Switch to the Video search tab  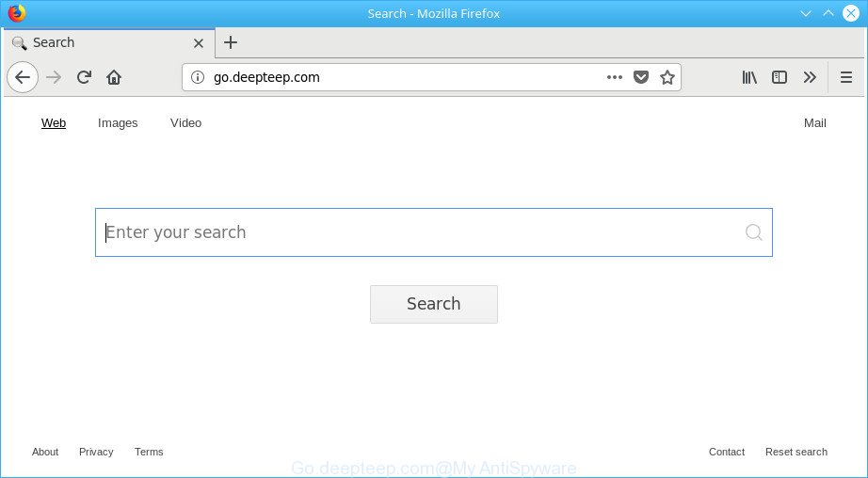[x=185, y=123]
